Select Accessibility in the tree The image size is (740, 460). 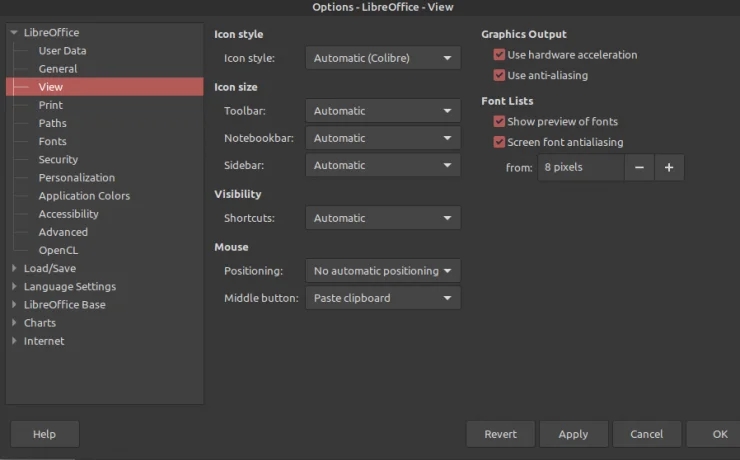point(68,214)
